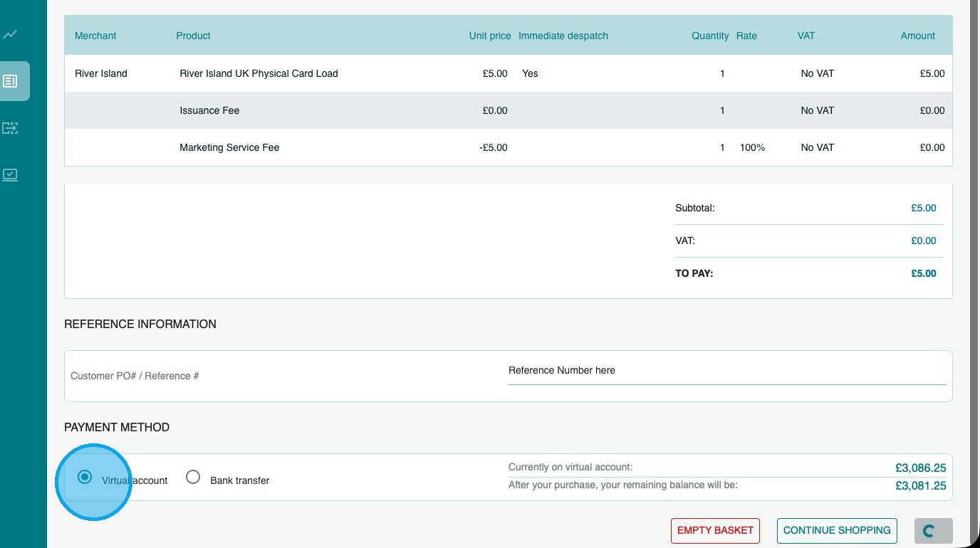Select Bank transfer payment method
The height and width of the screenshot is (548, 980).
[193, 477]
